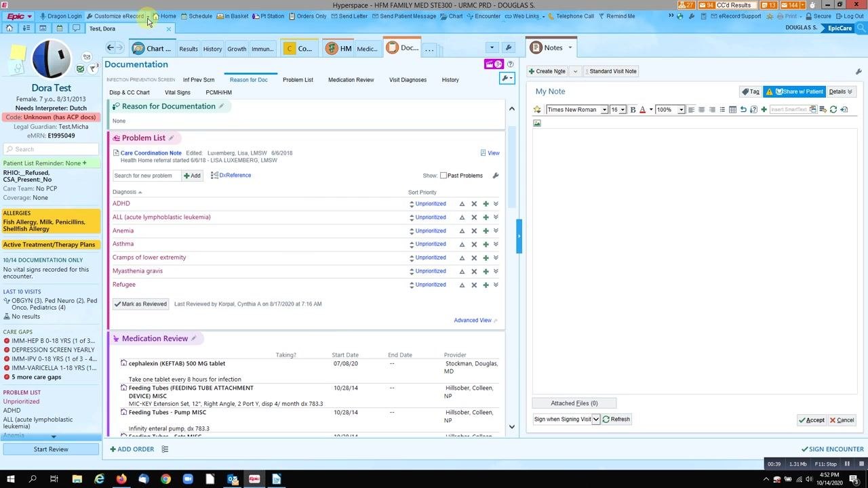
Task: Align note text to center
Action: point(701,110)
